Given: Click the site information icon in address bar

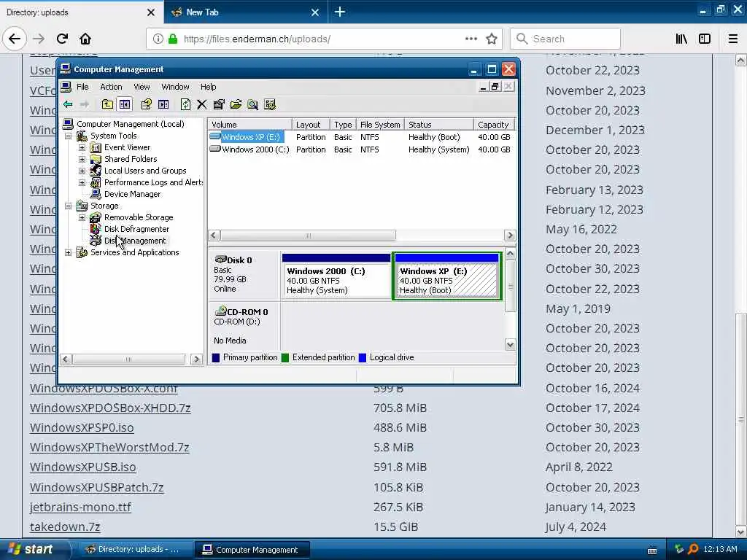Looking at the screenshot, I should click(x=158, y=39).
